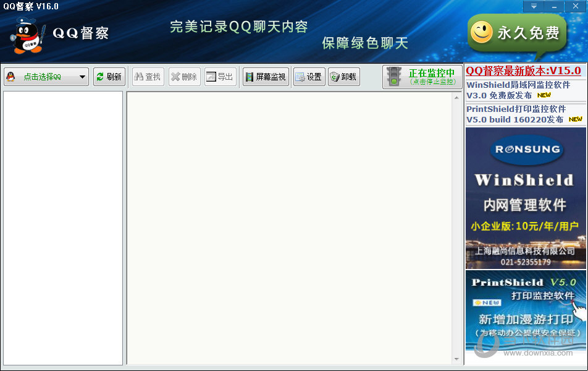
Task: Click the 导出 export button
Action: pos(220,77)
